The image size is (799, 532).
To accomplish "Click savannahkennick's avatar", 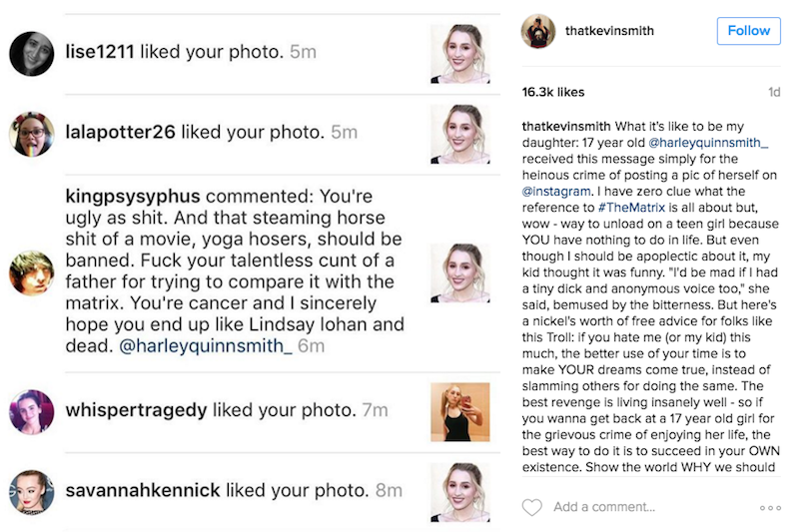I will (x=31, y=491).
